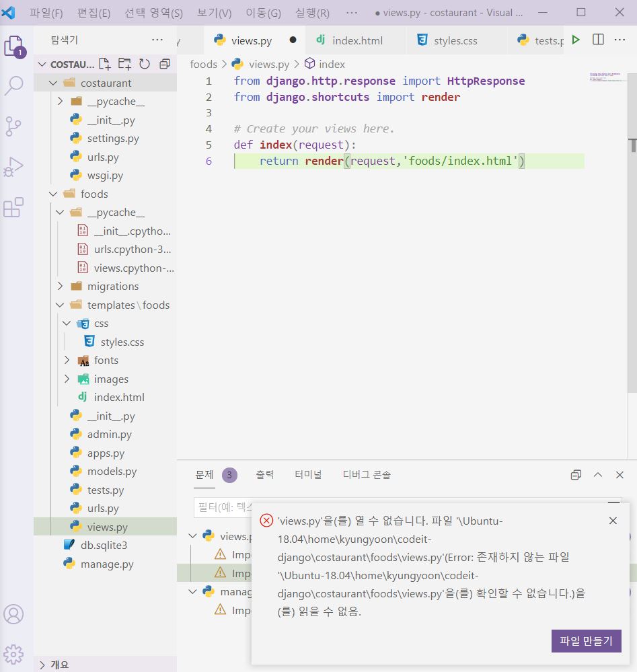Switch to the index.html tab
This screenshot has width=637, height=672.
(357, 40)
